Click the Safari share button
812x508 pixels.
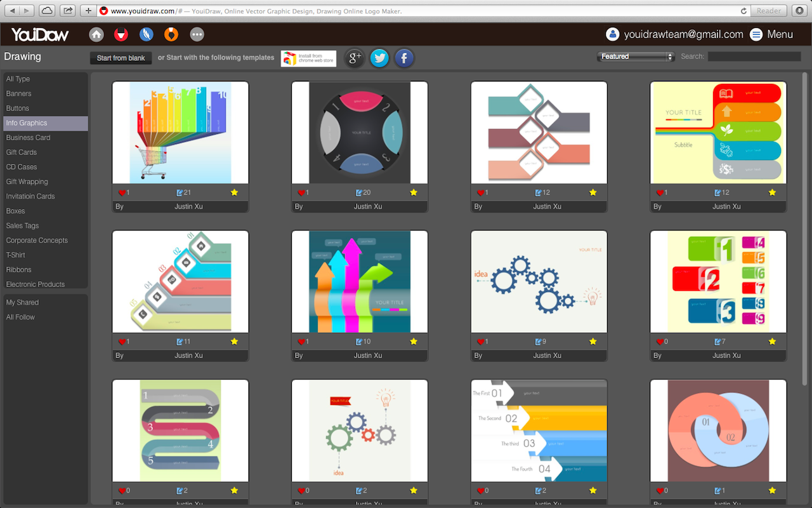pos(67,11)
